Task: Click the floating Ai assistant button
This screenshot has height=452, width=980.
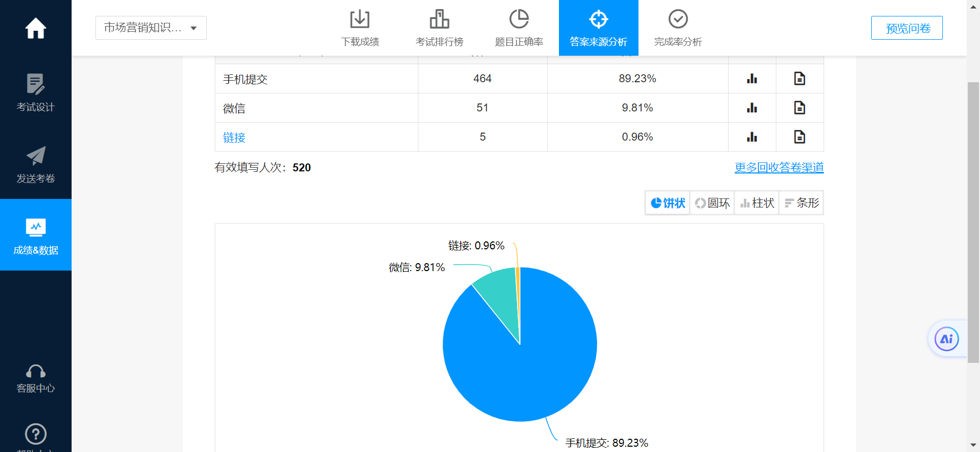Action: pyautogui.click(x=947, y=339)
